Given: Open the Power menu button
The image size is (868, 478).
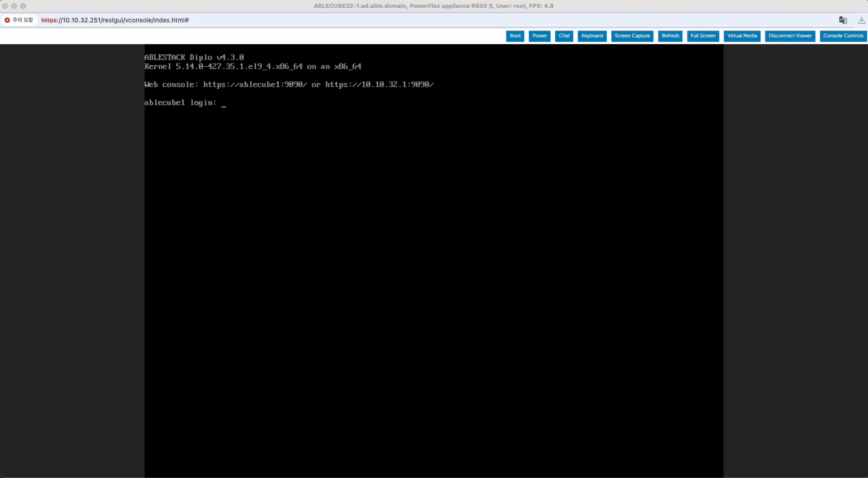Looking at the screenshot, I should [539, 36].
